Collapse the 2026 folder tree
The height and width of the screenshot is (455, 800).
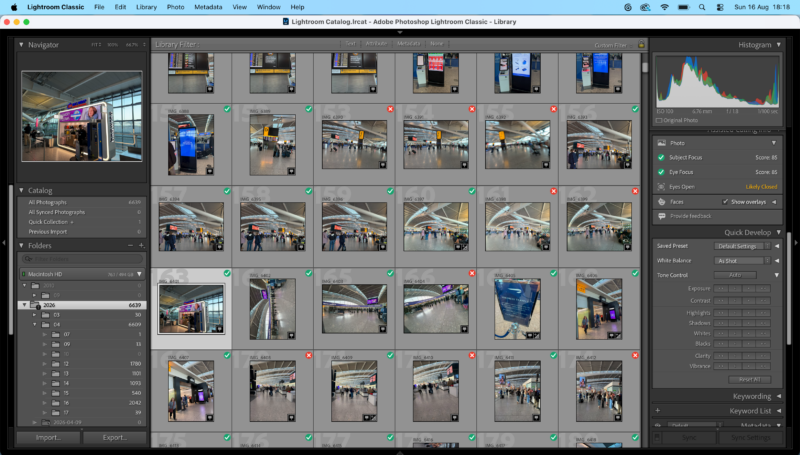(24, 305)
